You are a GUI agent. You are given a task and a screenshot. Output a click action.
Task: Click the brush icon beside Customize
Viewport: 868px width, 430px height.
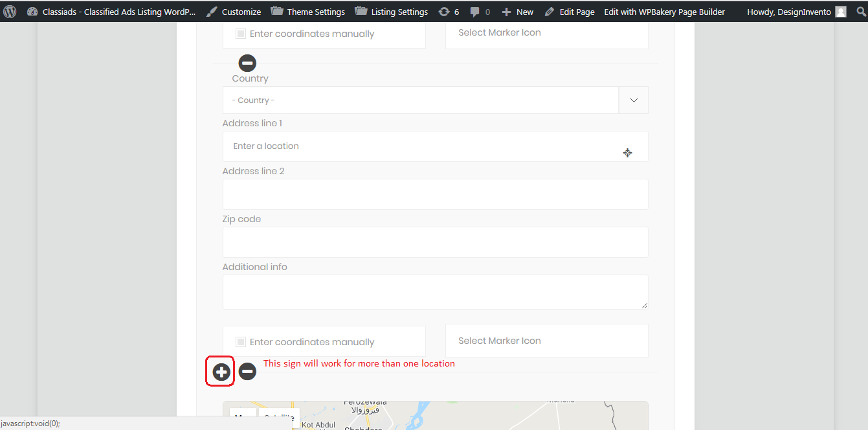[211, 12]
